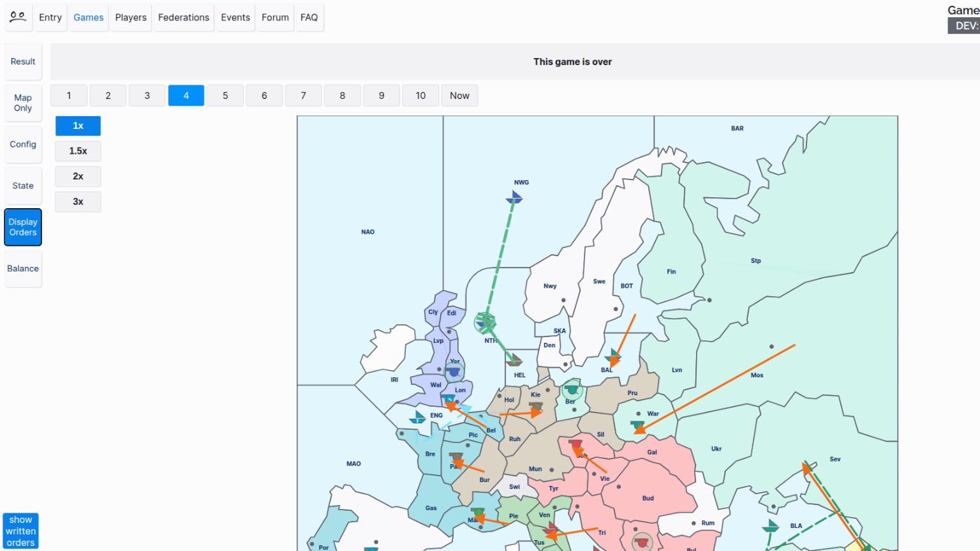Click the Gas territory label

tap(431, 508)
